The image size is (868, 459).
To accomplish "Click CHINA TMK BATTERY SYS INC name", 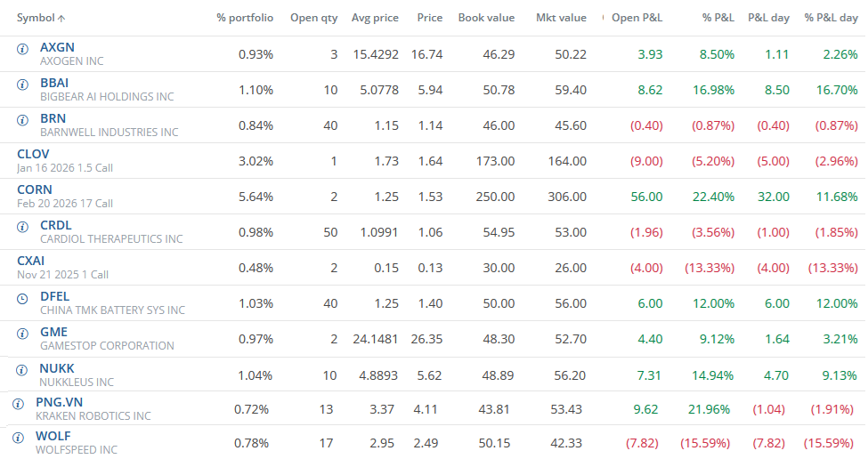I will 112,310.
